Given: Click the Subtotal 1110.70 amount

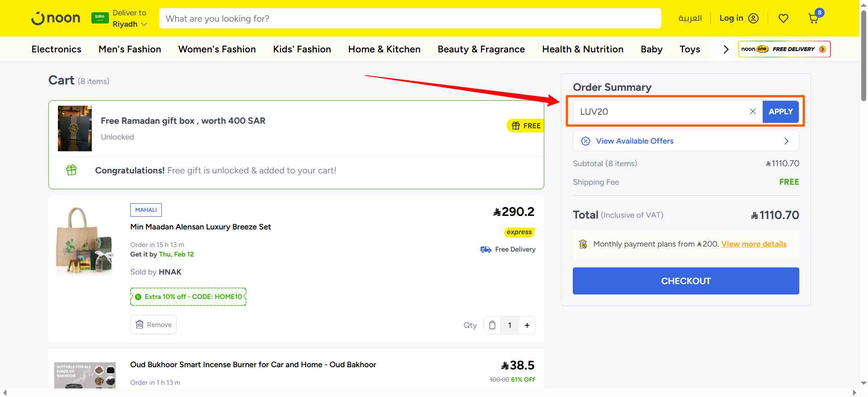Looking at the screenshot, I should 783,163.
